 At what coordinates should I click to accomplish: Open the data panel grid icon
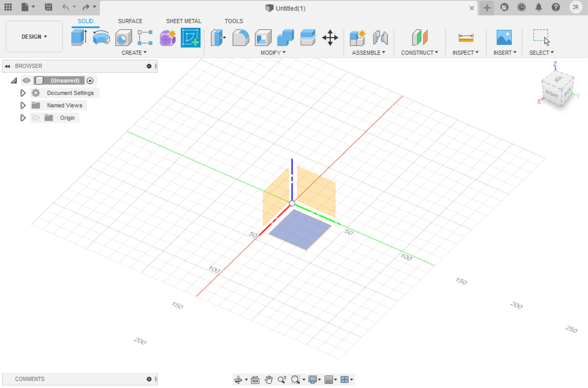(x=8, y=7)
